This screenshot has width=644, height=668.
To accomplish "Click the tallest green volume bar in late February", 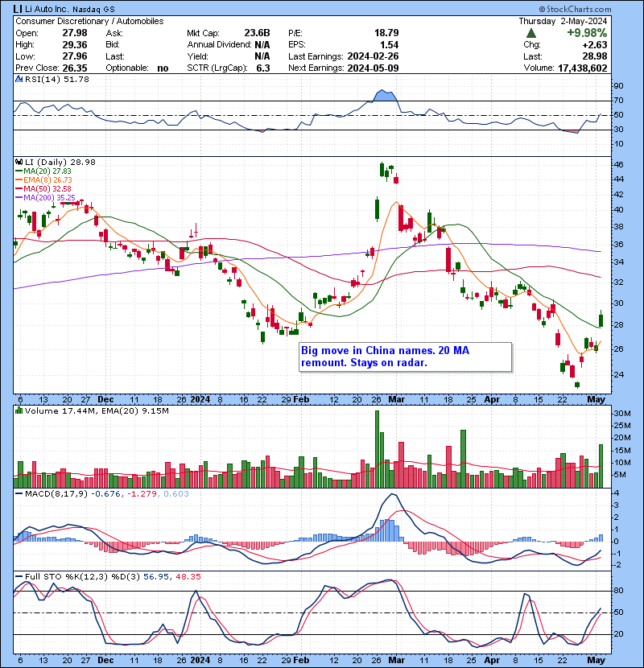I will pos(377,449).
